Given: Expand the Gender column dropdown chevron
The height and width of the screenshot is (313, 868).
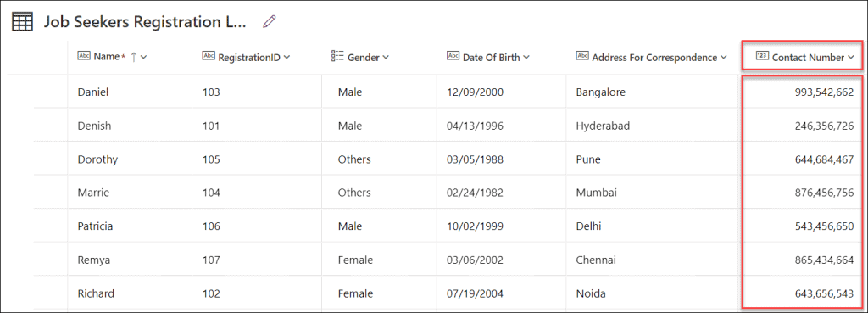Looking at the screenshot, I should [x=386, y=57].
